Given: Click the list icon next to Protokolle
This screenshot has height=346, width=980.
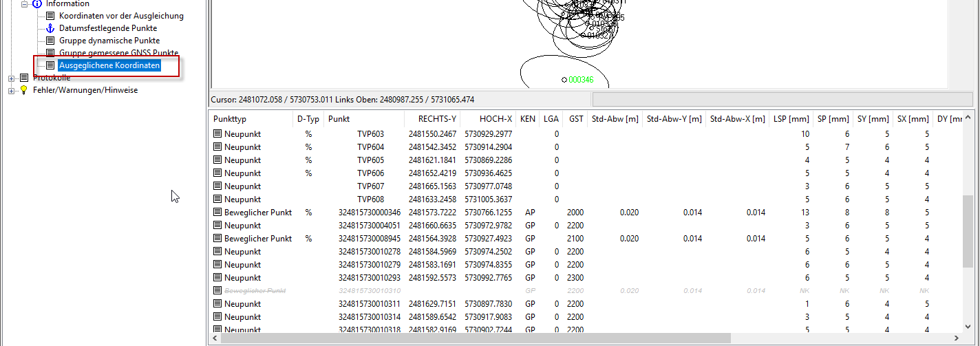Looking at the screenshot, I should 24,78.
